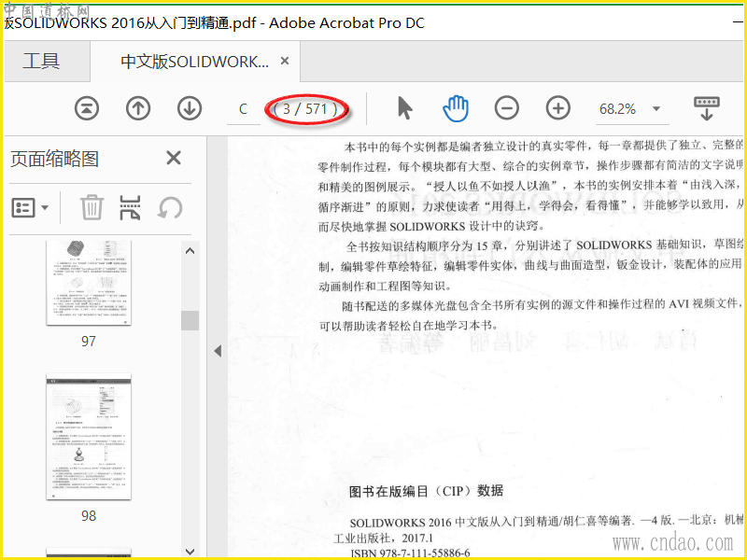This screenshot has height=560, width=747.
Task: Click the page number input field
Action: (x=244, y=109)
